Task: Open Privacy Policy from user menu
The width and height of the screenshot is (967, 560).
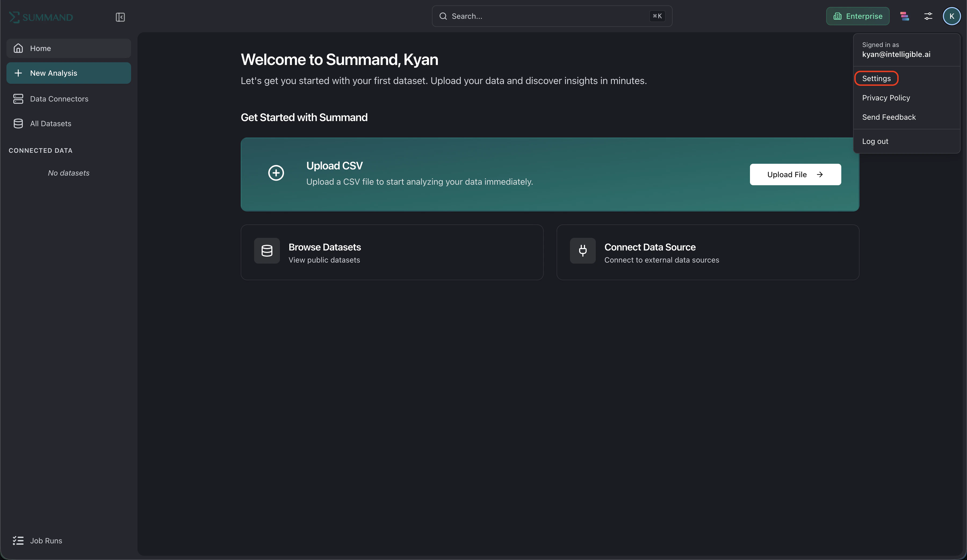Action: click(x=906, y=98)
